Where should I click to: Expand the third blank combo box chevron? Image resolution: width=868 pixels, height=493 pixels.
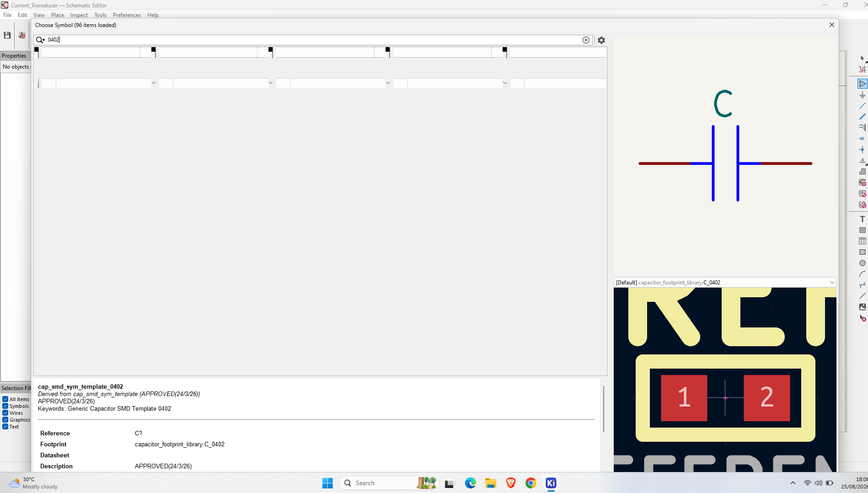[388, 83]
